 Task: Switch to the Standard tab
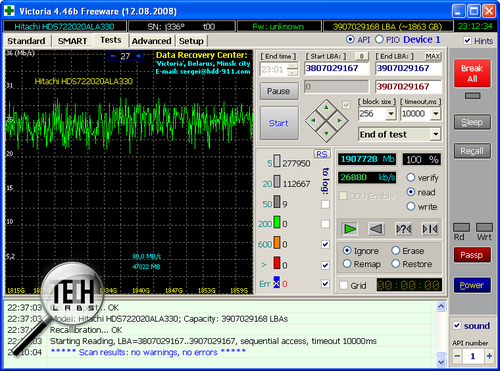pos(26,41)
